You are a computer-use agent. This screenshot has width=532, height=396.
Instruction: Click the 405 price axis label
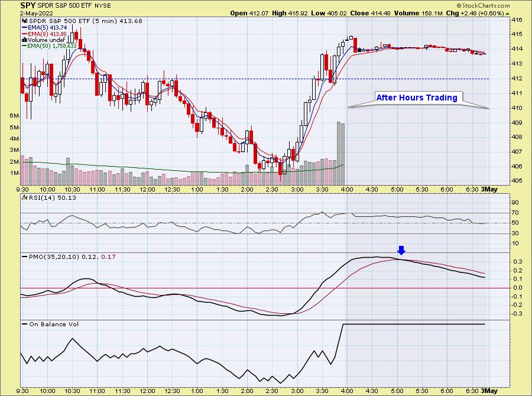517,180
